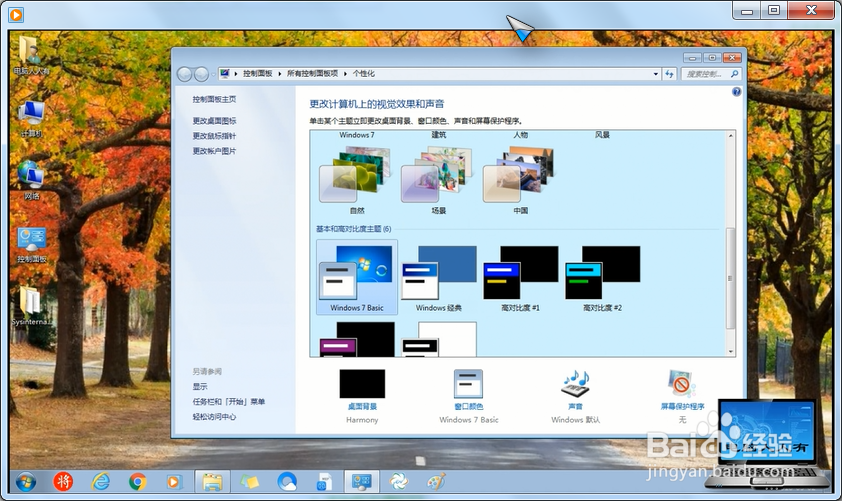Open 屏幕保护程序 settings icon

(681, 383)
